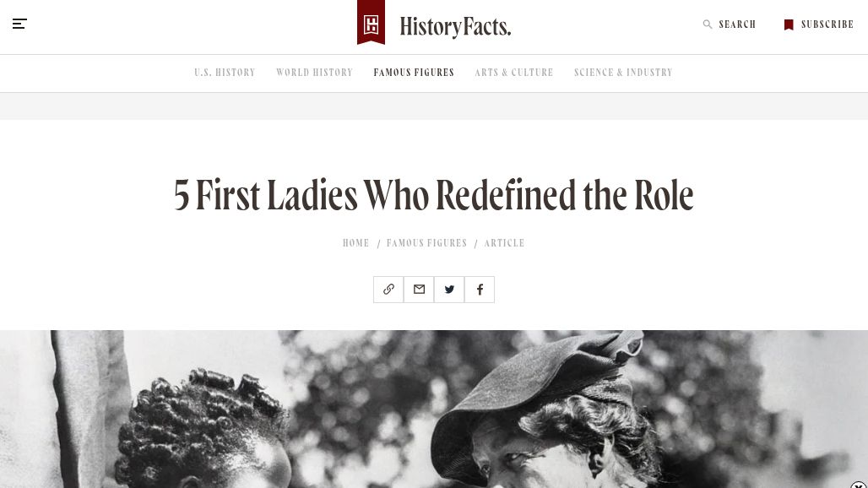868x488 pixels.
Task: Go to World History category
Action: click(314, 73)
